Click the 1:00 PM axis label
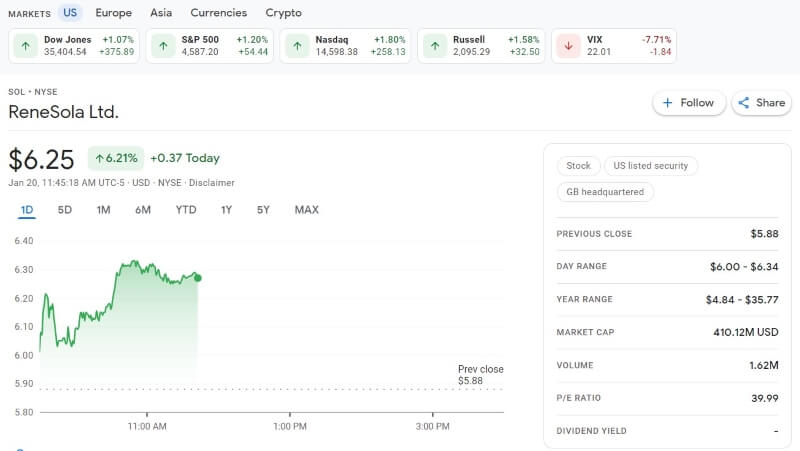 [290, 426]
